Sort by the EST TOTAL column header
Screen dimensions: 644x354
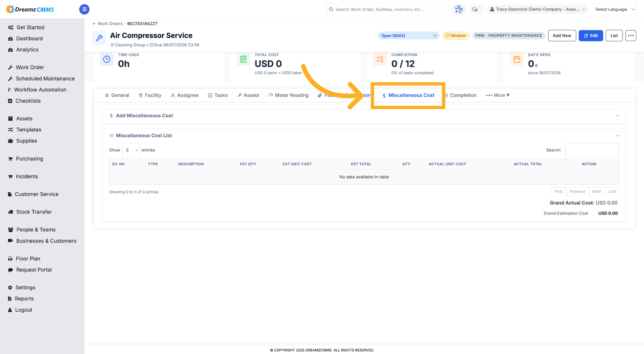tap(361, 164)
